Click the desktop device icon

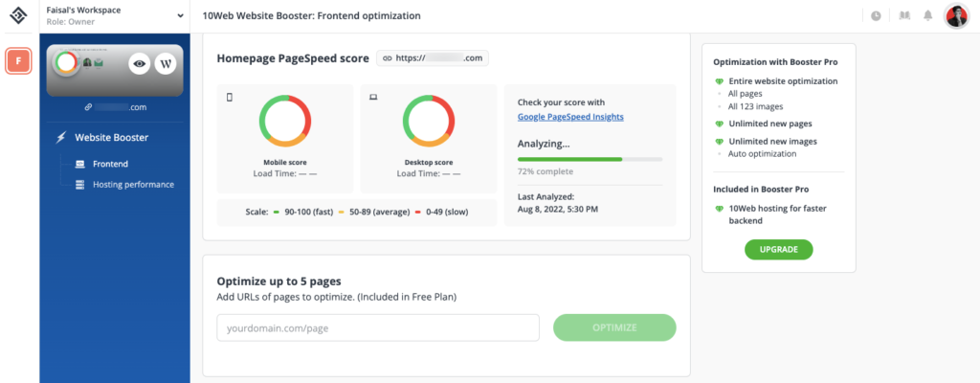[373, 97]
